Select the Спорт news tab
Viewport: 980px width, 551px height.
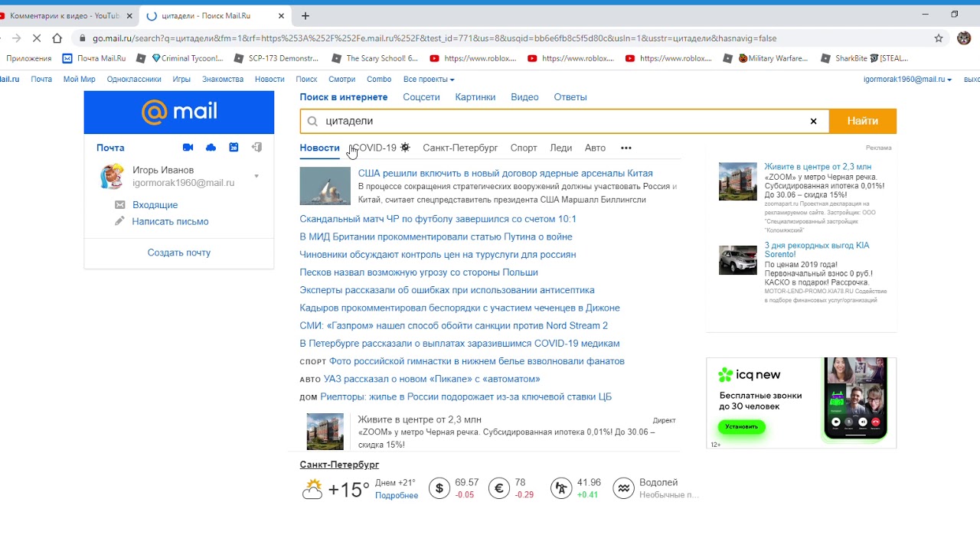click(x=524, y=148)
